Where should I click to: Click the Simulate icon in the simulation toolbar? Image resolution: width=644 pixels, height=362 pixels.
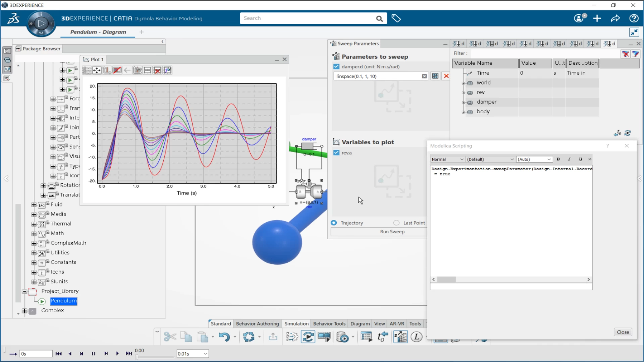[308, 337]
